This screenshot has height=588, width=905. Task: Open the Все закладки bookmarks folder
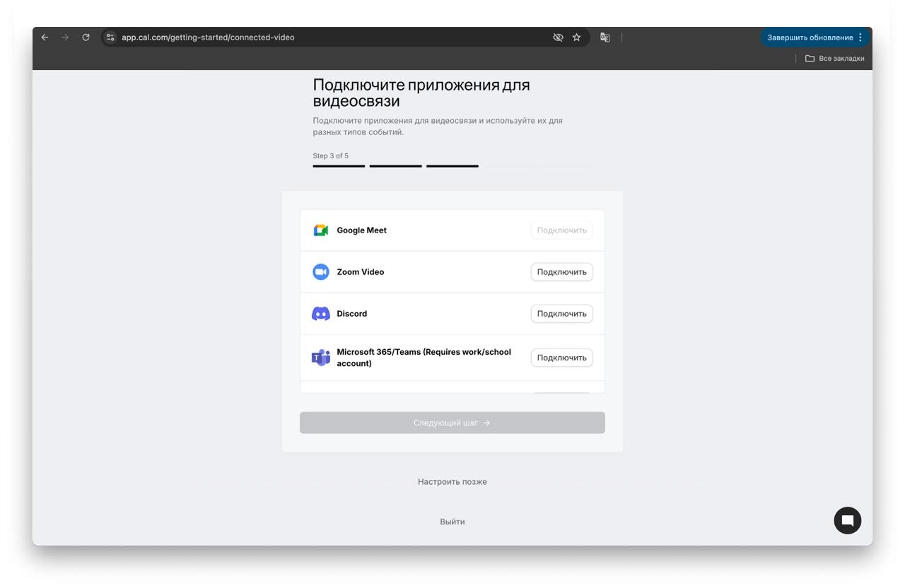point(835,59)
